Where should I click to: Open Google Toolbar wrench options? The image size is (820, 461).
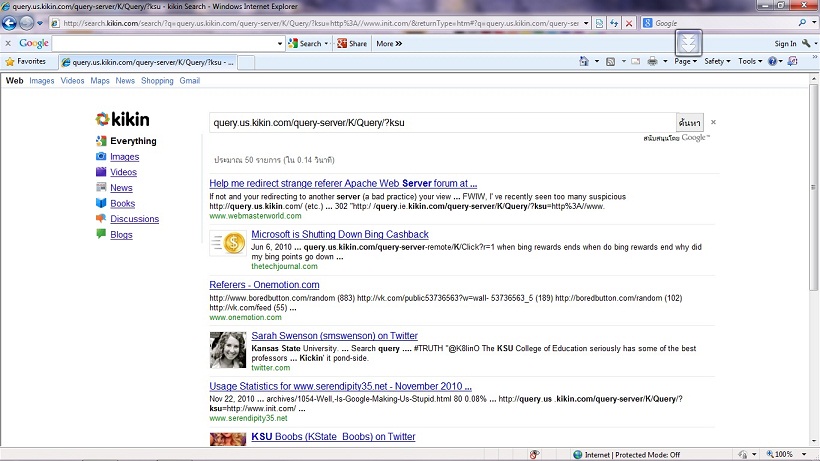pos(806,44)
